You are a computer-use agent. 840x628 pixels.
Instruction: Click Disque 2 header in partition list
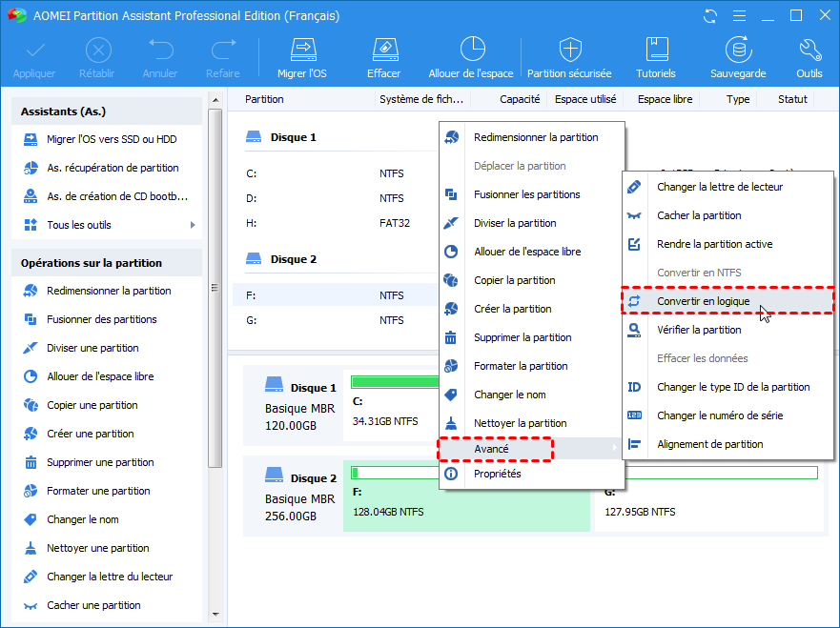[x=294, y=259]
